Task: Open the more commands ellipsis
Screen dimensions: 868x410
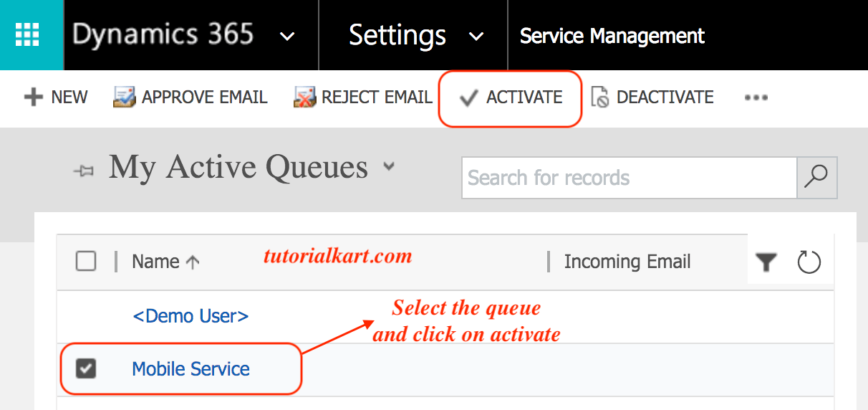Action: pos(756,97)
